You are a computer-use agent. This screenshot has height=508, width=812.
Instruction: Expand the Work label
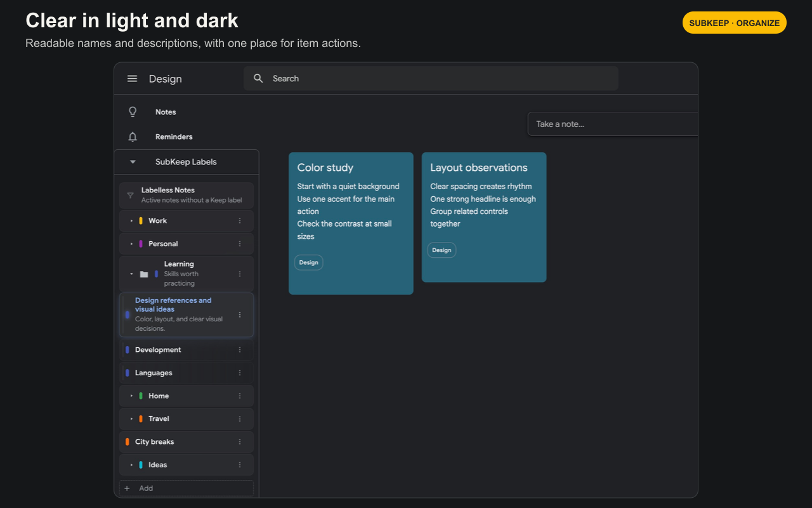click(132, 221)
